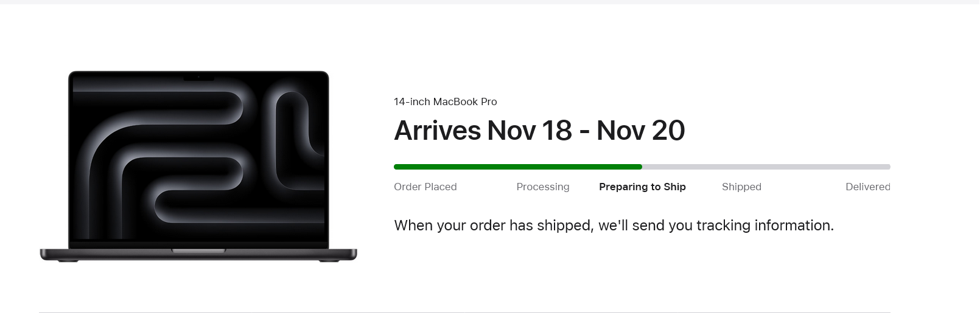The height and width of the screenshot is (313, 980).
Task: Select the "14-inch MacBook Pro" product name
Action: click(446, 101)
